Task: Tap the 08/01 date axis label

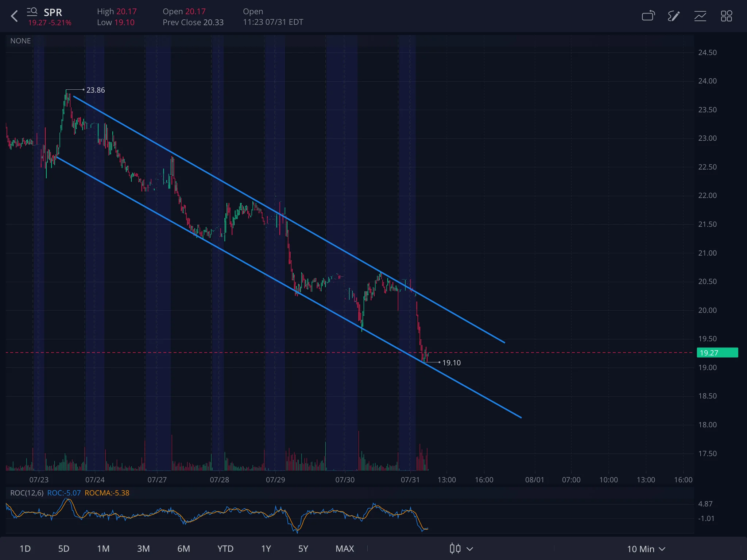Action: coord(534,480)
